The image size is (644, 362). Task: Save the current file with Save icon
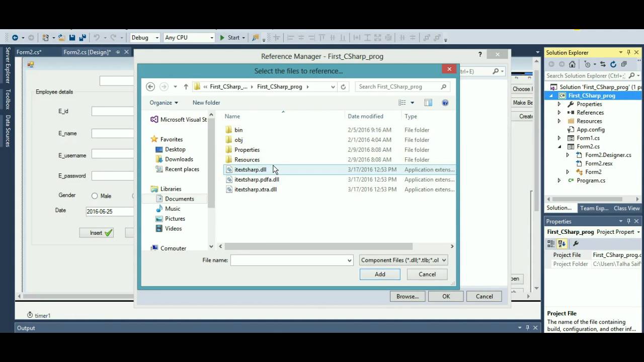tap(72, 38)
